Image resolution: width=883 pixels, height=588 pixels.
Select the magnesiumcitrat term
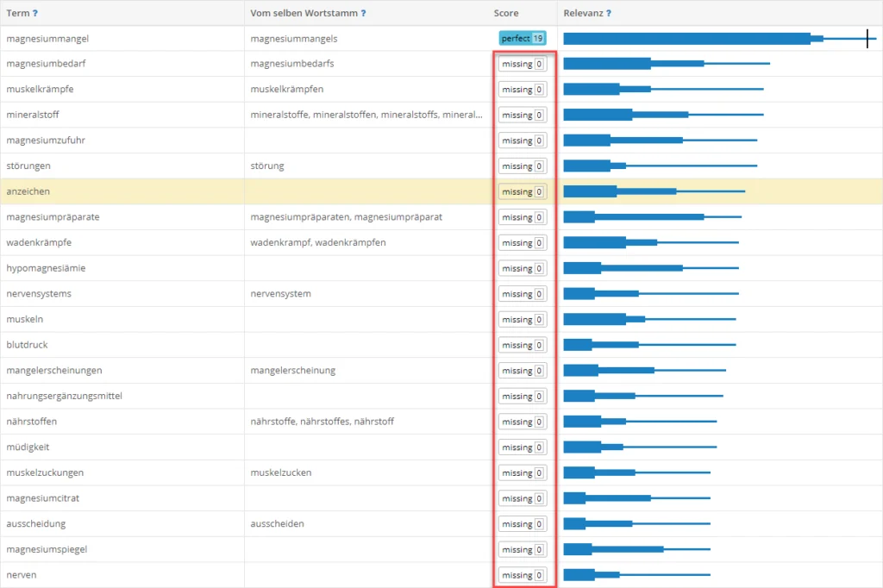(43, 498)
